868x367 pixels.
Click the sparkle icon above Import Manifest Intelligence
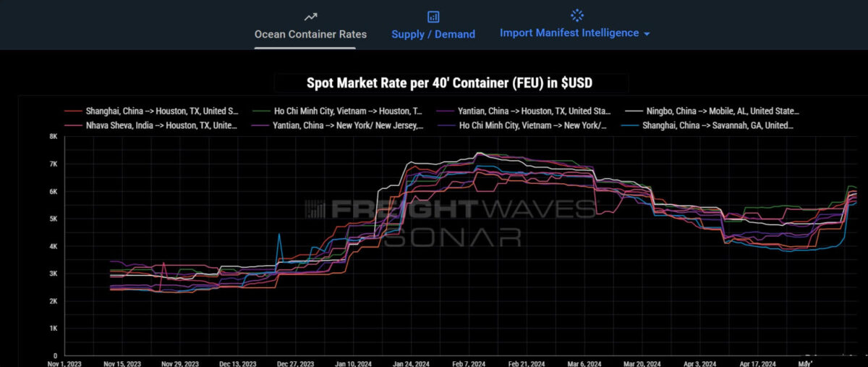tap(576, 14)
